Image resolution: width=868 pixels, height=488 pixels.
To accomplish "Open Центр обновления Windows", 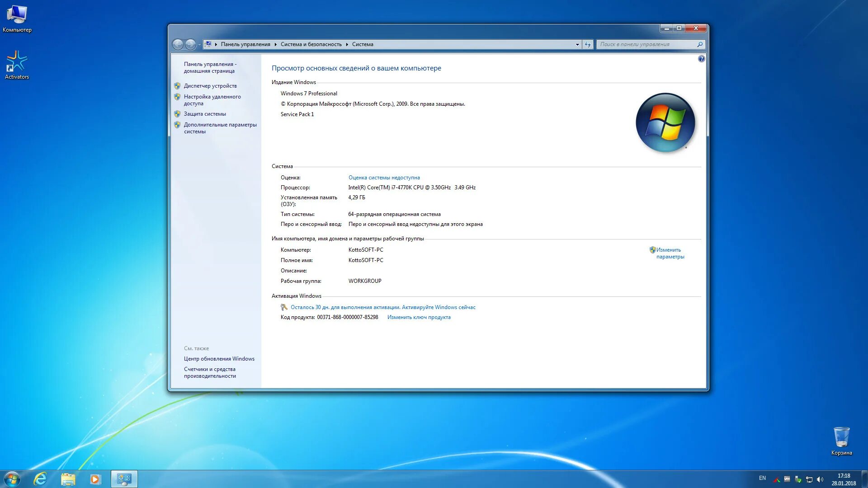I will tap(219, 358).
